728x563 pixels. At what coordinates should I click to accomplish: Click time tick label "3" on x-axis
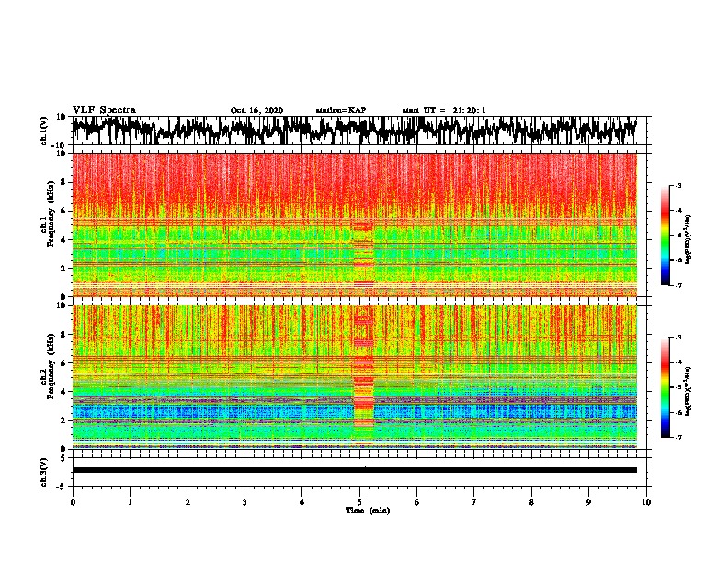tap(245, 502)
